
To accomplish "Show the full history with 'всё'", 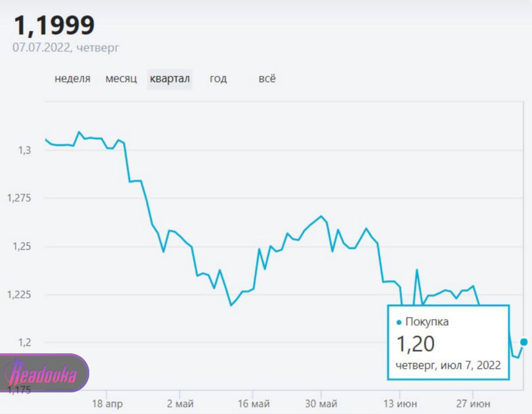I will (x=267, y=79).
